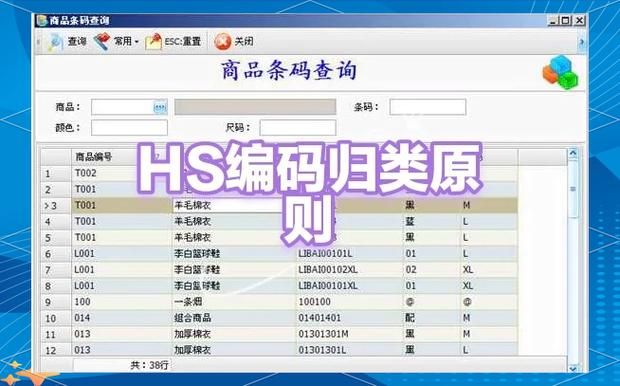Select row 1 with code T002
The height and width of the screenshot is (386, 620).
coord(86,173)
